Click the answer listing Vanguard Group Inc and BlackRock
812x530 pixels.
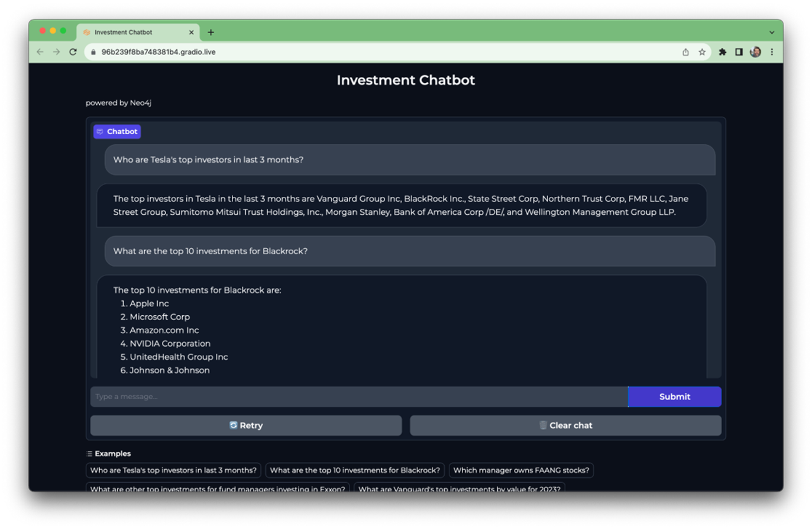(x=402, y=205)
